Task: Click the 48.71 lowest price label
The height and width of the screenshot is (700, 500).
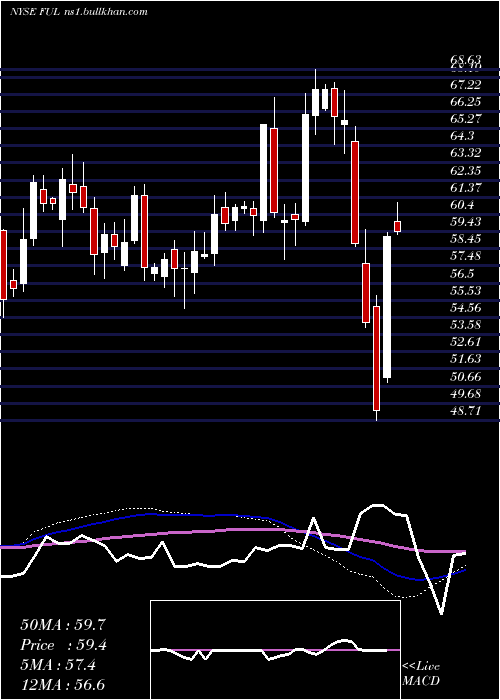Action: point(465,411)
